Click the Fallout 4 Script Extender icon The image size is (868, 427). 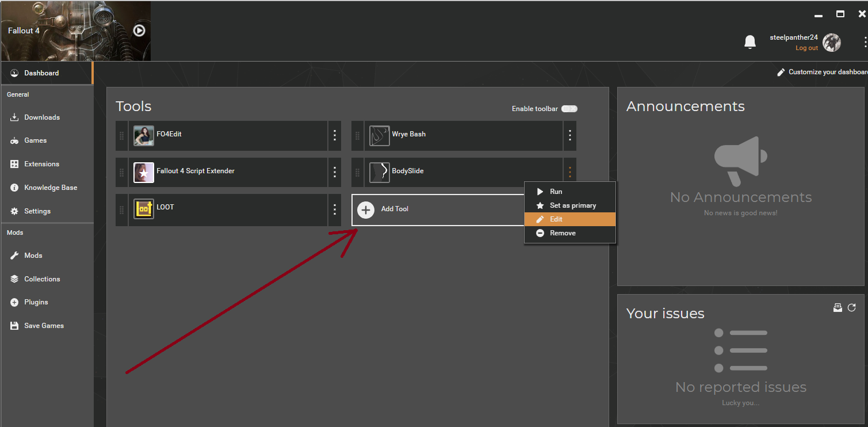coord(144,172)
